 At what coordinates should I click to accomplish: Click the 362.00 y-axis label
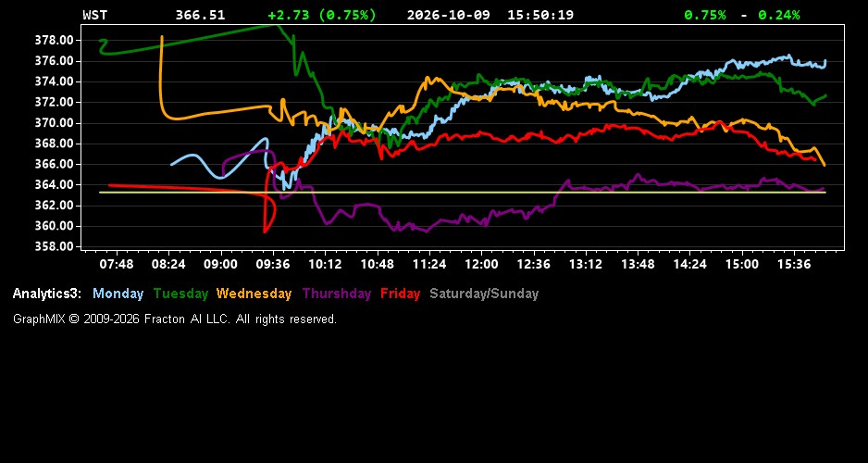point(54,206)
